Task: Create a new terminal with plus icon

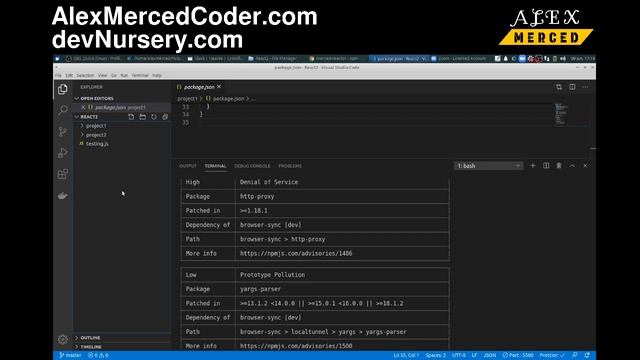Action: tap(533, 166)
